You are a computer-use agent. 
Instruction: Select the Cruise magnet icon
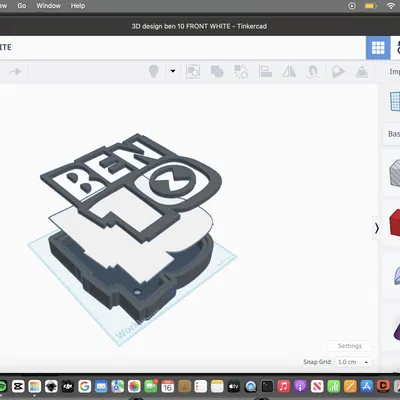(313, 71)
